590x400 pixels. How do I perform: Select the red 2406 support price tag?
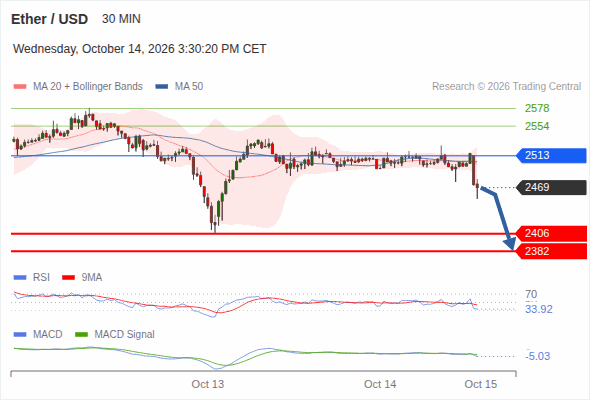click(551, 234)
